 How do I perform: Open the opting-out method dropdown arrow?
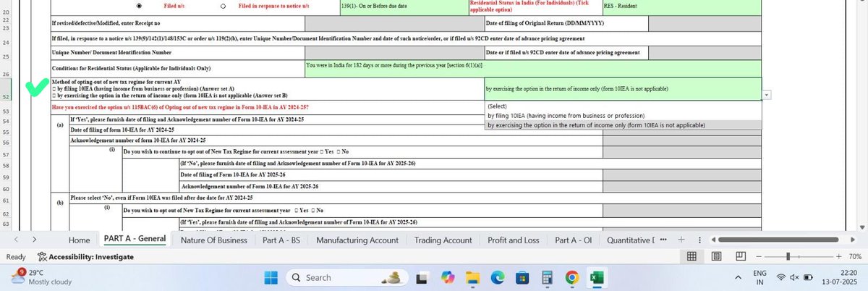(767, 94)
